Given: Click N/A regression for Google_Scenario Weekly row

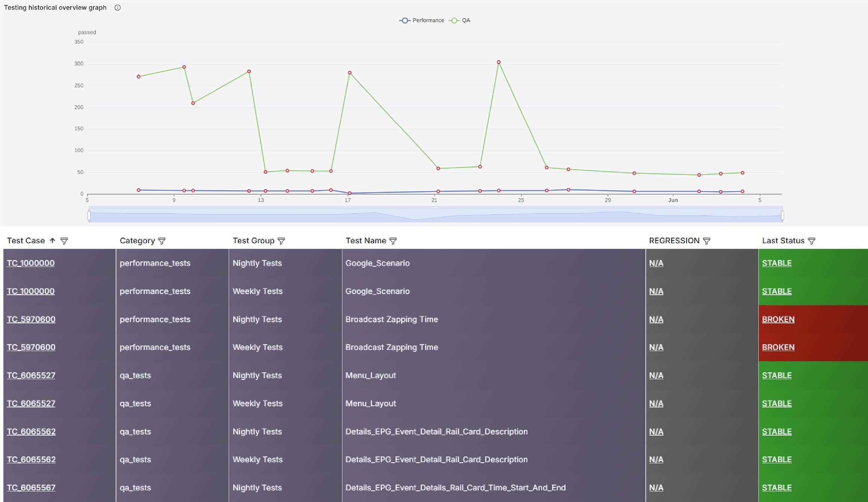Looking at the screenshot, I should (x=656, y=291).
